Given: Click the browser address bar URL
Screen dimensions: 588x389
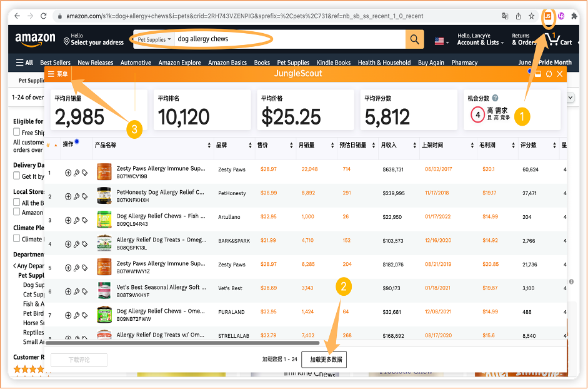Looking at the screenshot, I should click(244, 16).
